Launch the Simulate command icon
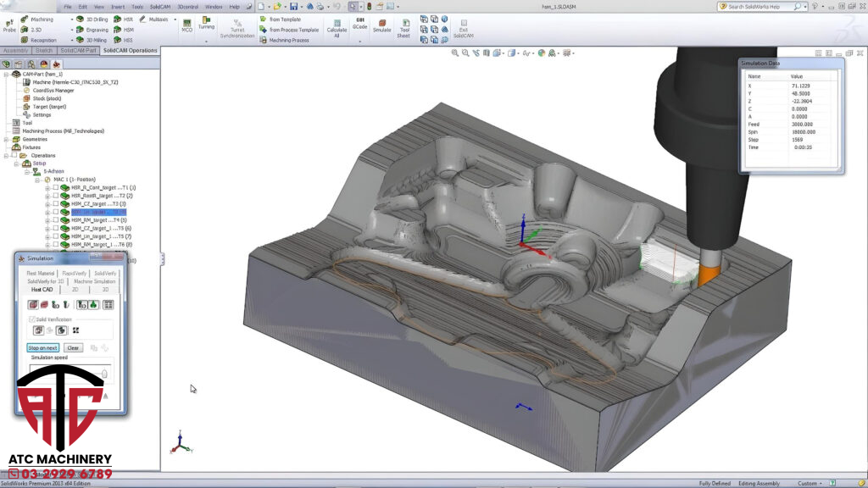This screenshot has width=868, height=488. click(x=382, y=25)
